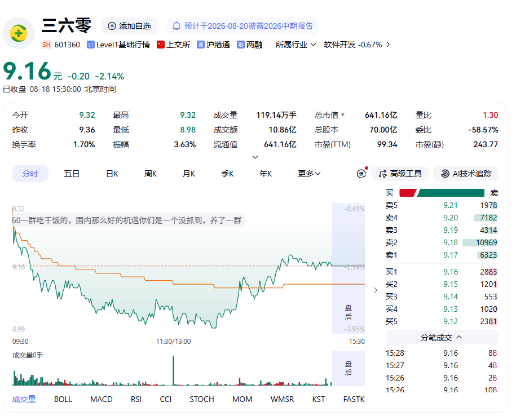Select the CCI indicator
This screenshot has width=516, height=420.
166,399
